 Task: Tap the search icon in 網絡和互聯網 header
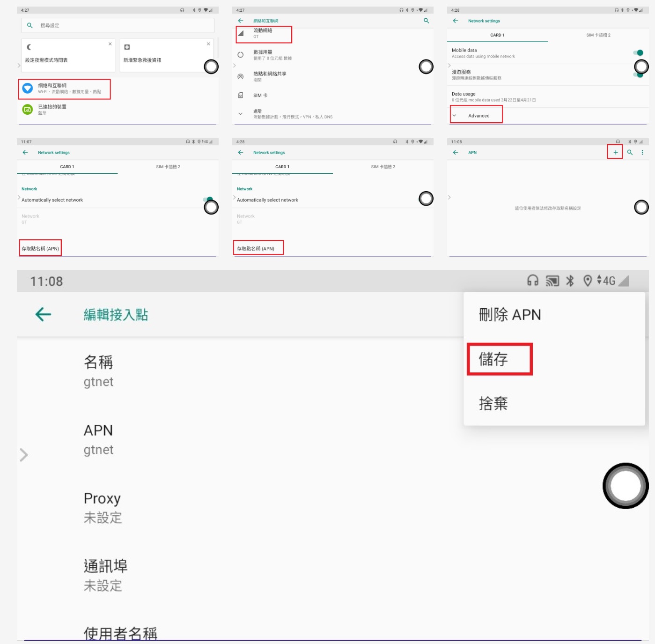(426, 21)
